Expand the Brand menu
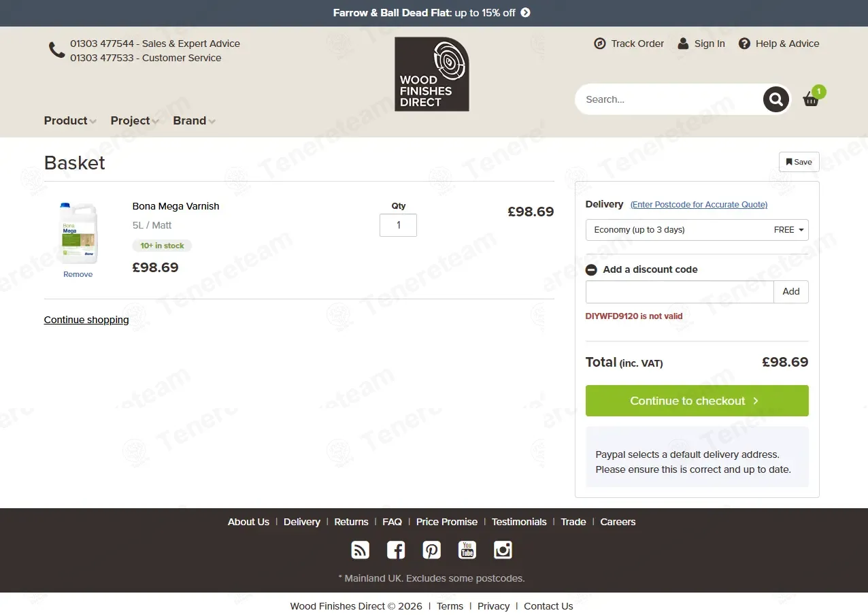Screen dimensions: 868x615 [x=194, y=120]
